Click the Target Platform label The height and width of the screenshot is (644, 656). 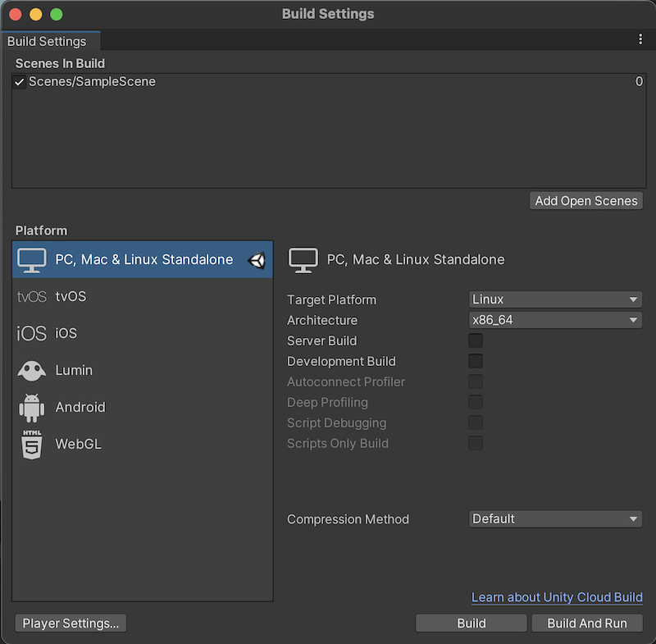click(332, 300)
